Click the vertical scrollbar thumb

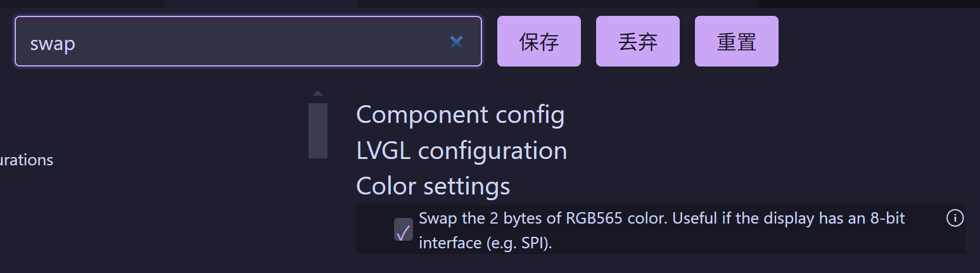(x=318, y=130)
